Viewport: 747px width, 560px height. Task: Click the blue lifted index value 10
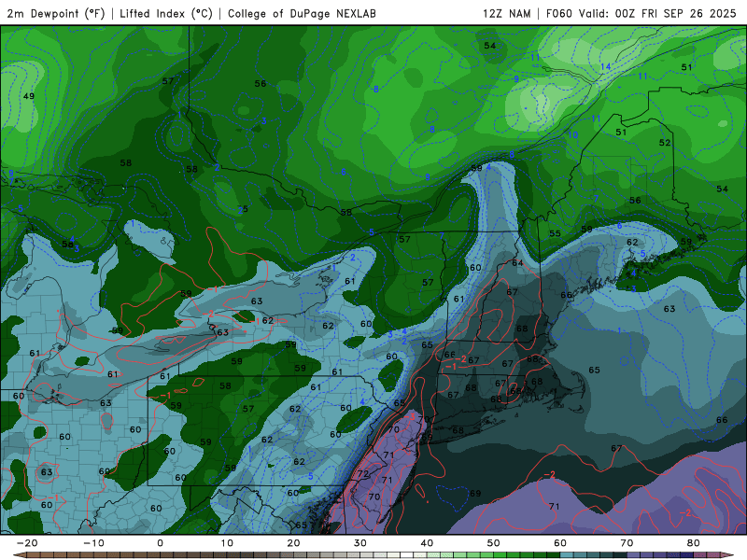[x=572, y=134]
